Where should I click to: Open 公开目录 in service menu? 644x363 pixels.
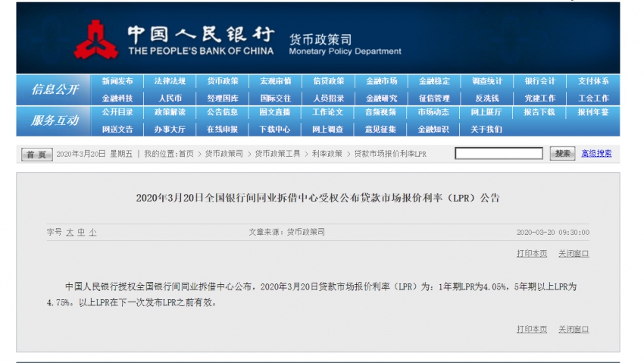117,112
